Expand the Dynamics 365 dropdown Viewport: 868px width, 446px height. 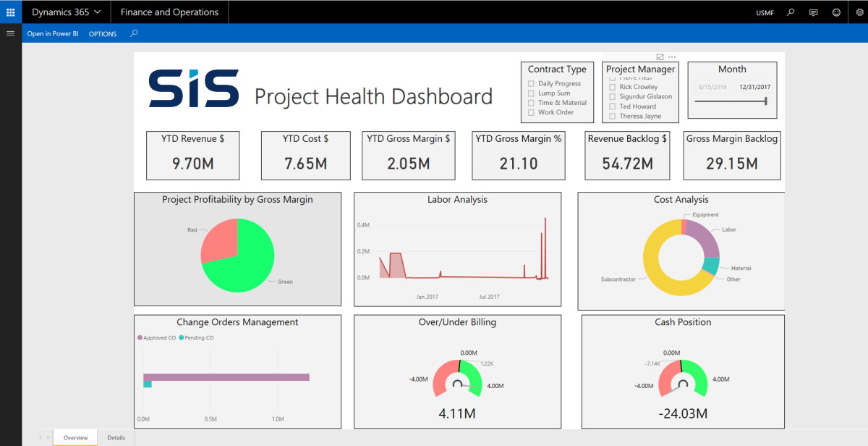[x=67, y=12]
